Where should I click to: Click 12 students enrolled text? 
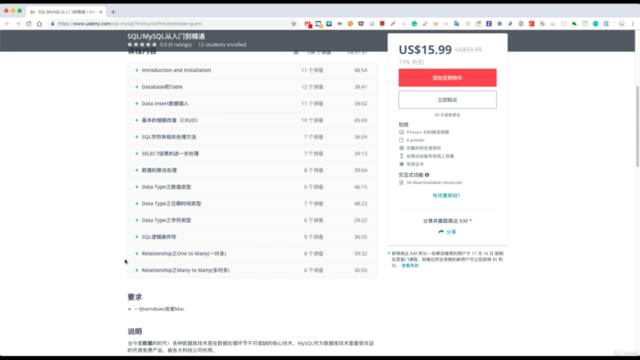[x=222, y=44]
